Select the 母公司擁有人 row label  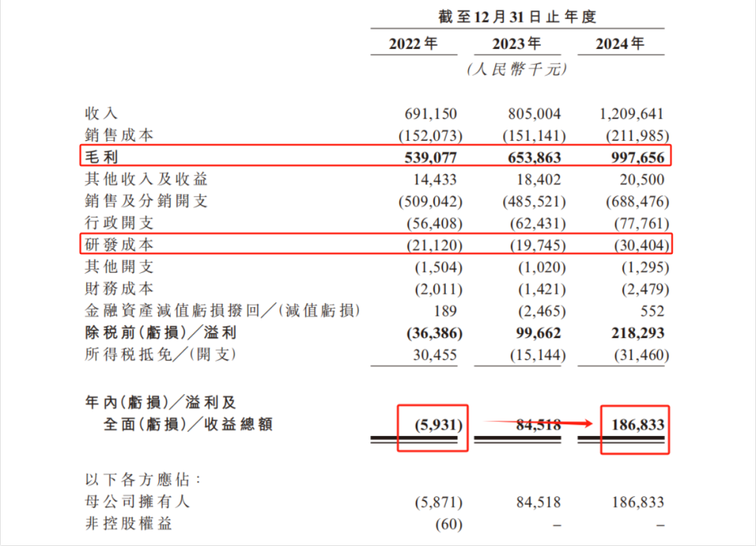pos(136,502)
